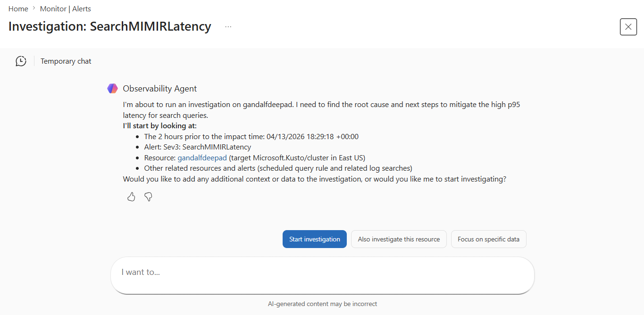Select Focus on specific data
The height and width of the screenshot is (315, 644).
click(488, 239)
